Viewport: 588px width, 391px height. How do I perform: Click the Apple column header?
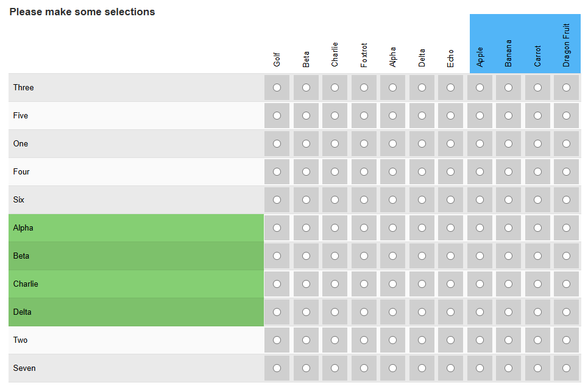[480, 57]
